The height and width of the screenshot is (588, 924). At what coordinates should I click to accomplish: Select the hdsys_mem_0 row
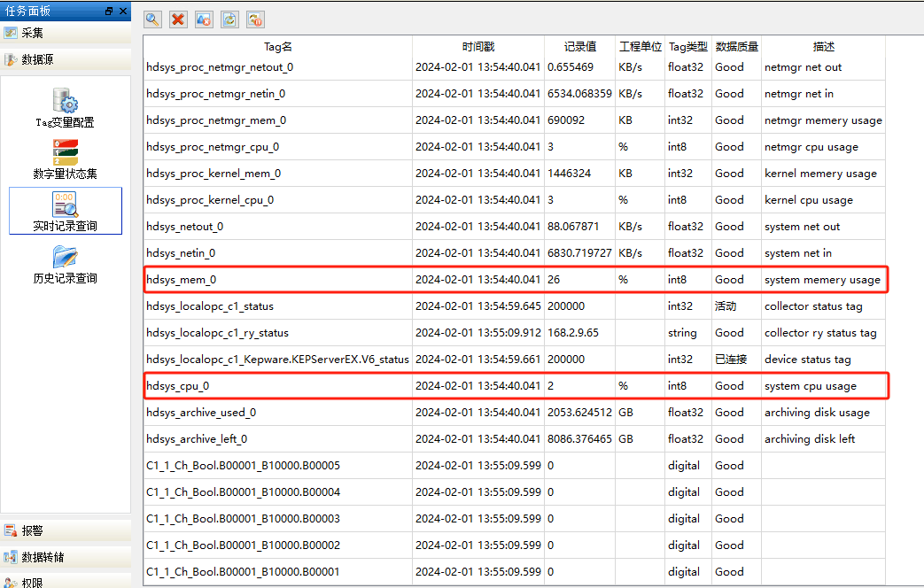pyautogui.click(x=516, y=279)
